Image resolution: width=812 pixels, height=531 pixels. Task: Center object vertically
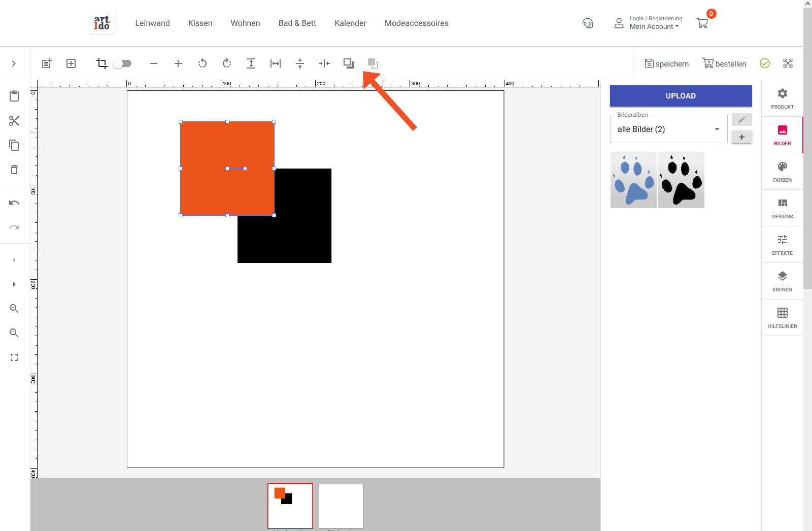click(300, 63)
